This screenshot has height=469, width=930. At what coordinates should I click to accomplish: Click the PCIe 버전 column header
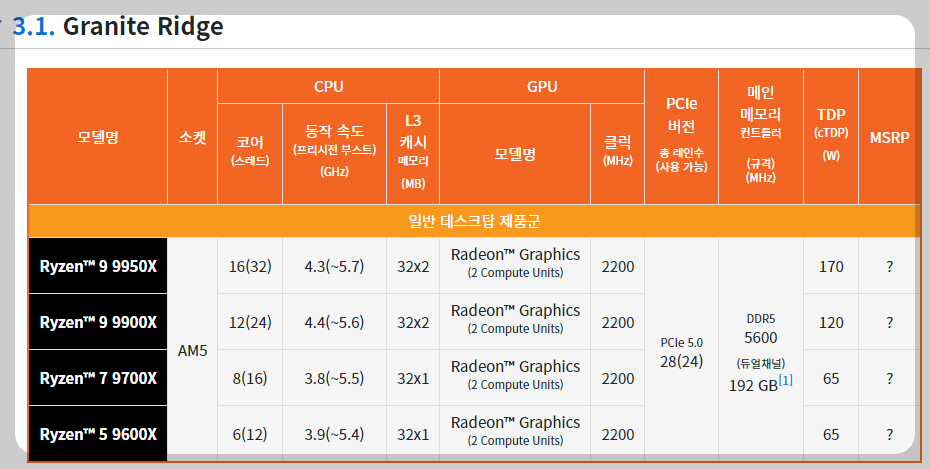pos(681,137)
